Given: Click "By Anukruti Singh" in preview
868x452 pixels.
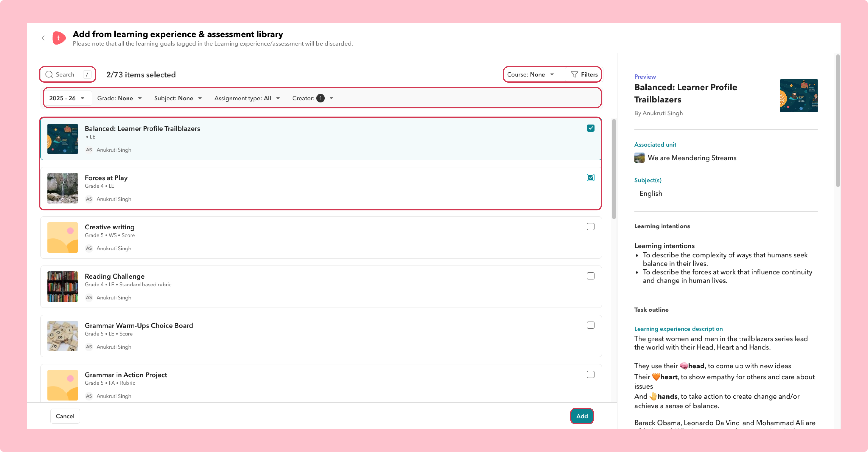Looking at the screenshot, I should tap(658, 113).
